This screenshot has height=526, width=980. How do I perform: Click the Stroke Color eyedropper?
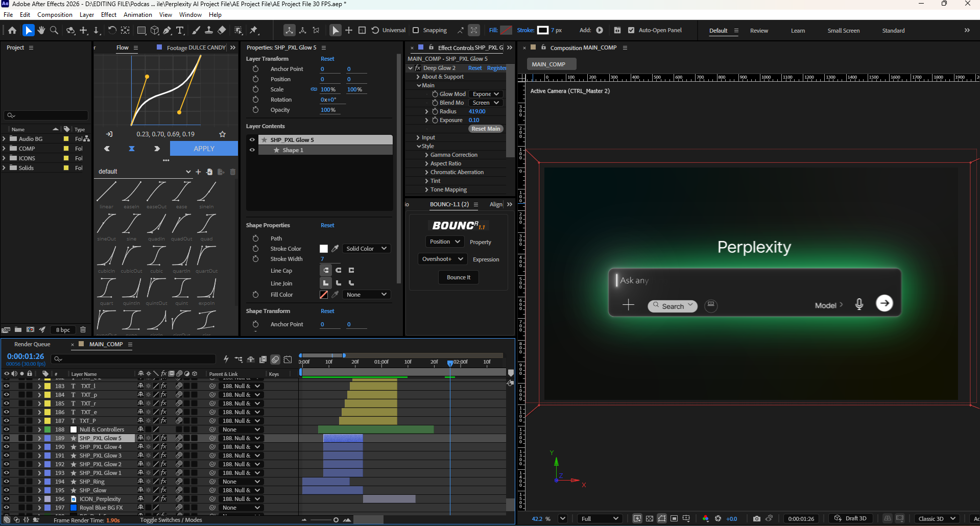point(335,249)
